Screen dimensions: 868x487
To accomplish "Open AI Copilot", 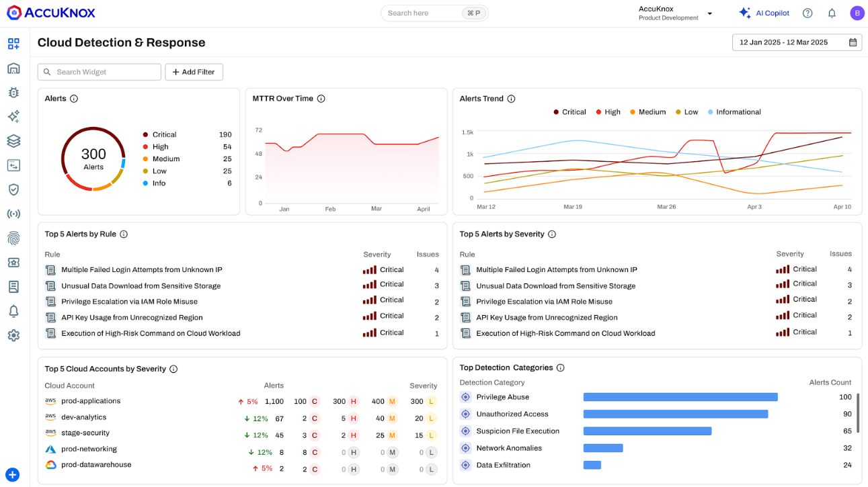I will click(764, 13).
